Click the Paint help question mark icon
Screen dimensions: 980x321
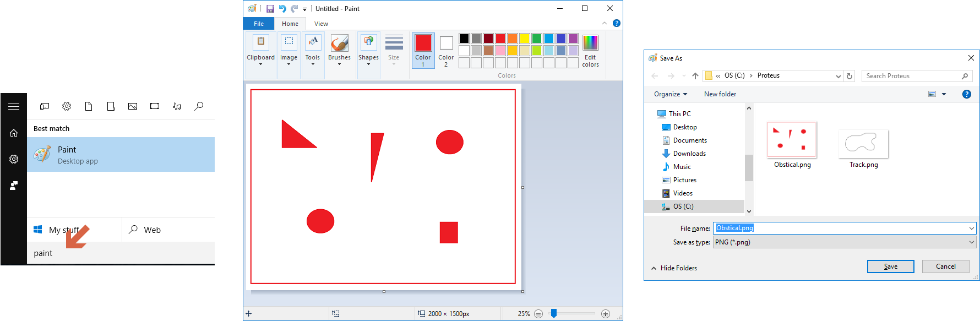(617, 23)
